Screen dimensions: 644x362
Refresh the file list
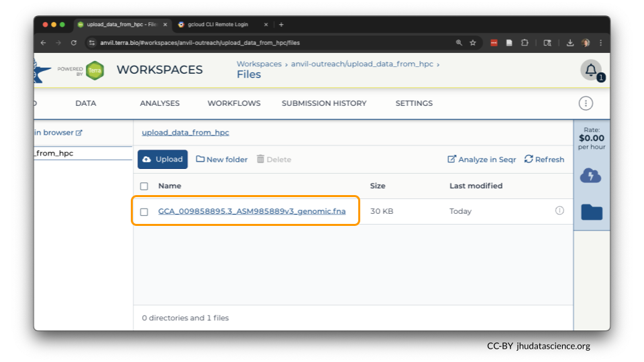pos(544,160)
